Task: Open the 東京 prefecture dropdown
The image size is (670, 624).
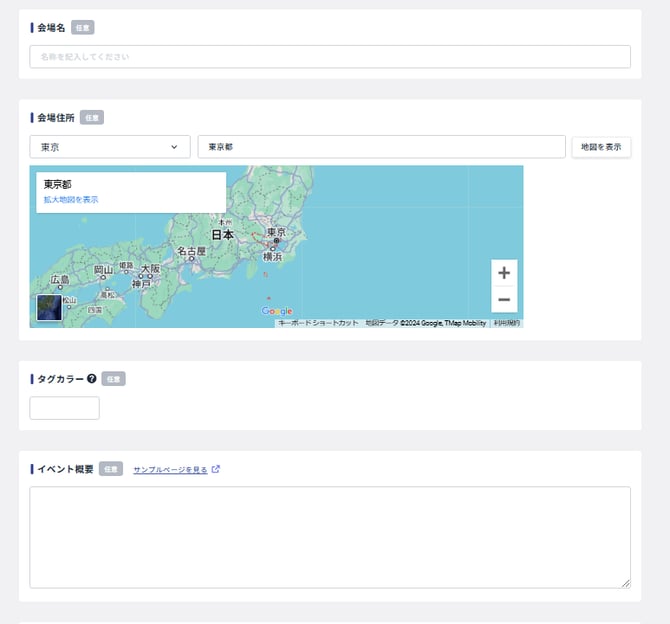Action: [110, 147]
